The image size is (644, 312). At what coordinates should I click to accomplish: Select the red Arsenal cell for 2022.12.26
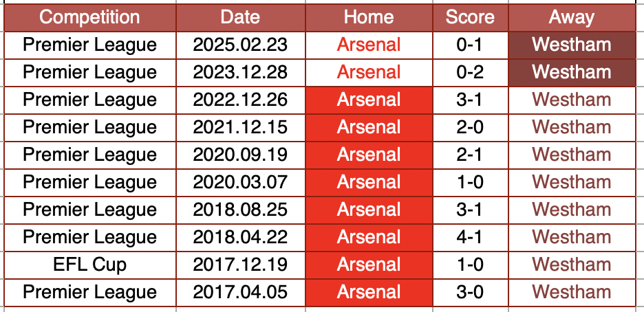point(369,100)
